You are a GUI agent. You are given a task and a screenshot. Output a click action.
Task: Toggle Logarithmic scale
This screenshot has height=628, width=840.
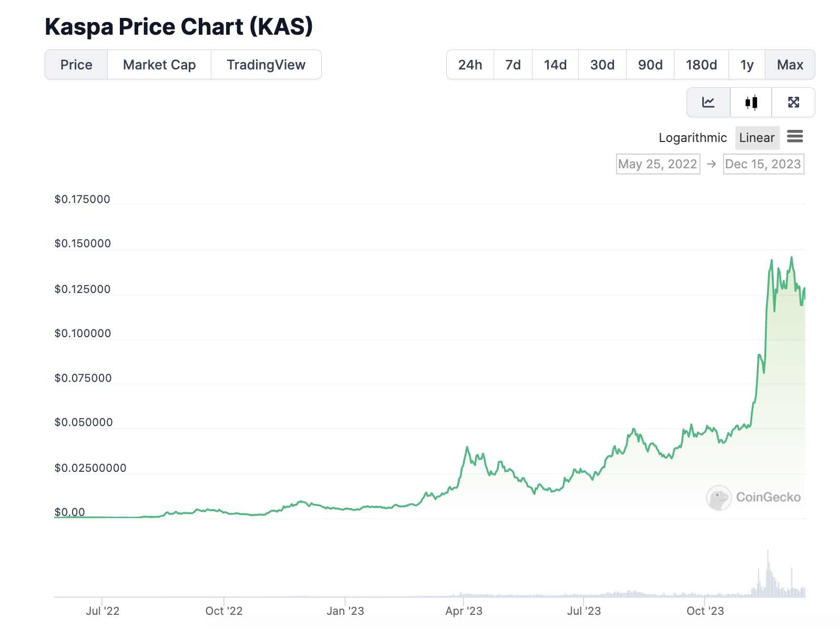click(692, 138)
